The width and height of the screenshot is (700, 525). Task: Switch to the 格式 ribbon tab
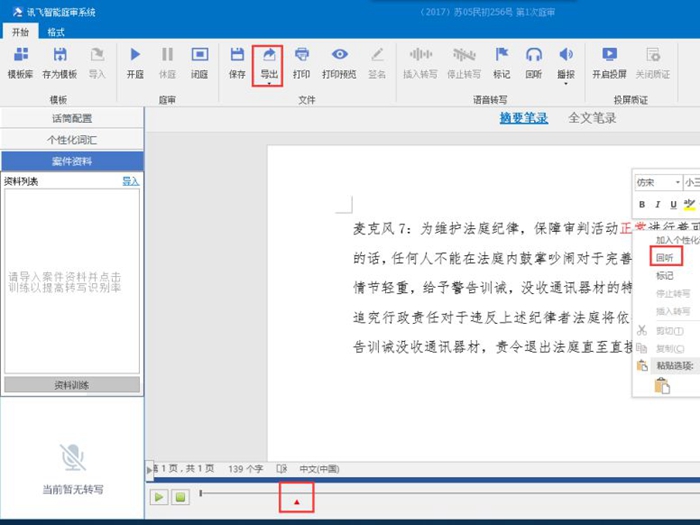pos(57,32)
